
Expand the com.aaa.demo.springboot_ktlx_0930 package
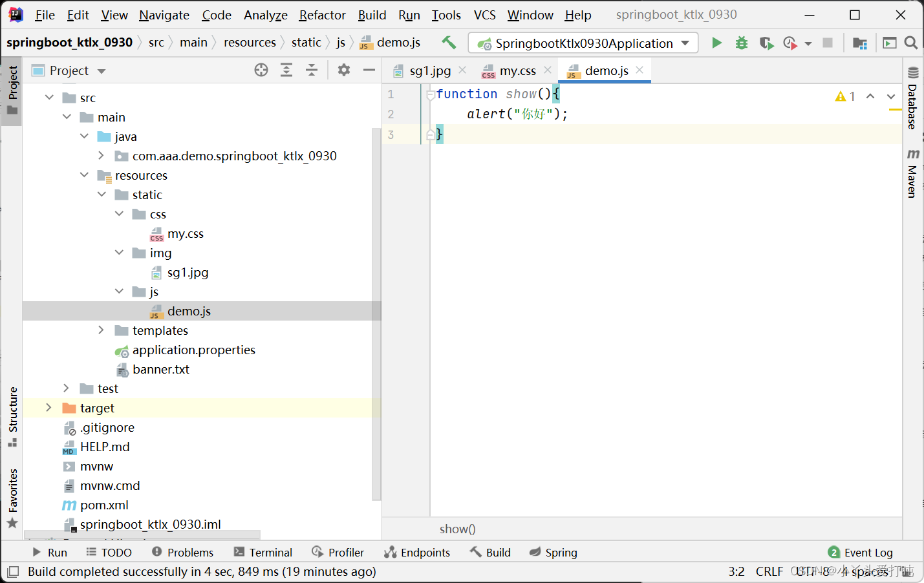point(102,156)
